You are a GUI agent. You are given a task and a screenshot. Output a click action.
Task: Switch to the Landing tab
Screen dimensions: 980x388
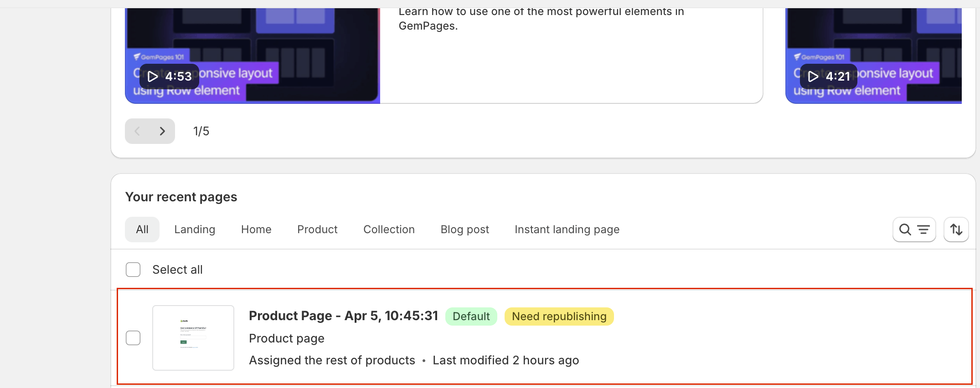[x=195, y=230]
